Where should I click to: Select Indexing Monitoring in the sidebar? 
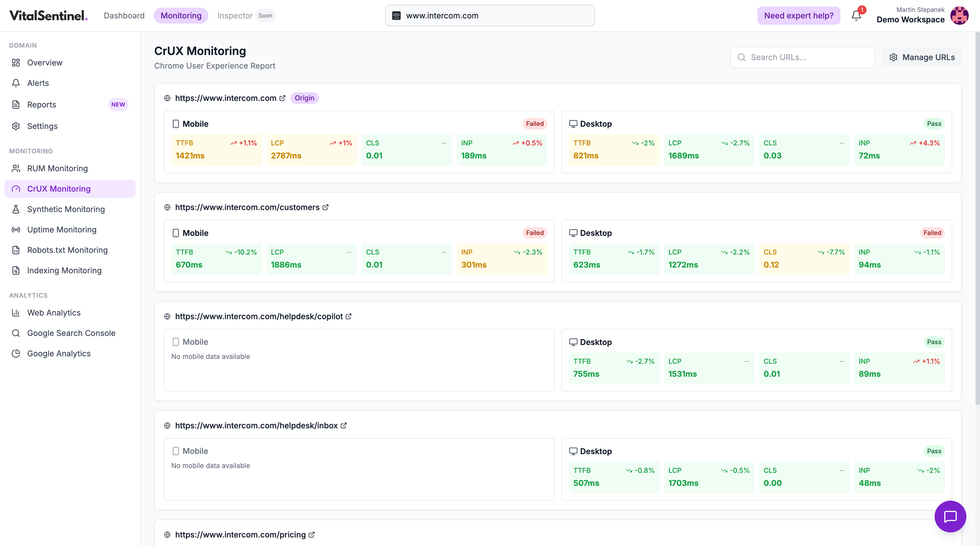coord(64,270)
